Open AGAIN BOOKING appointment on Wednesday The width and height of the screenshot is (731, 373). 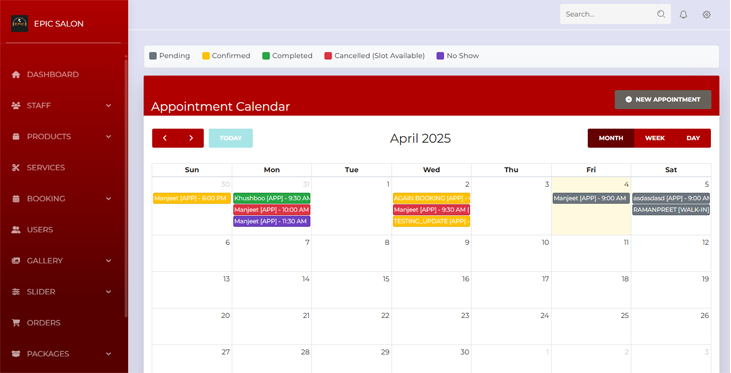(431, 199)
